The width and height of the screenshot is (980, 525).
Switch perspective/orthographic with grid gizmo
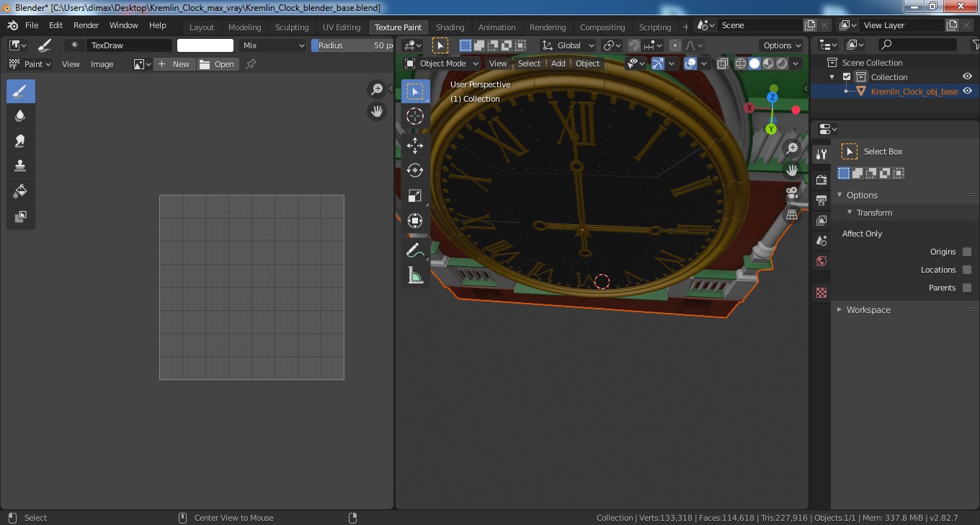click(793, 214)
